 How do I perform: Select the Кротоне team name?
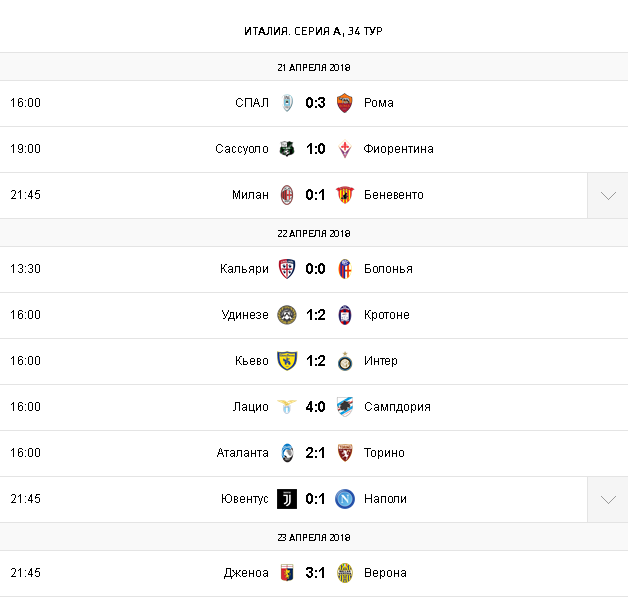(x=387, y=315)
